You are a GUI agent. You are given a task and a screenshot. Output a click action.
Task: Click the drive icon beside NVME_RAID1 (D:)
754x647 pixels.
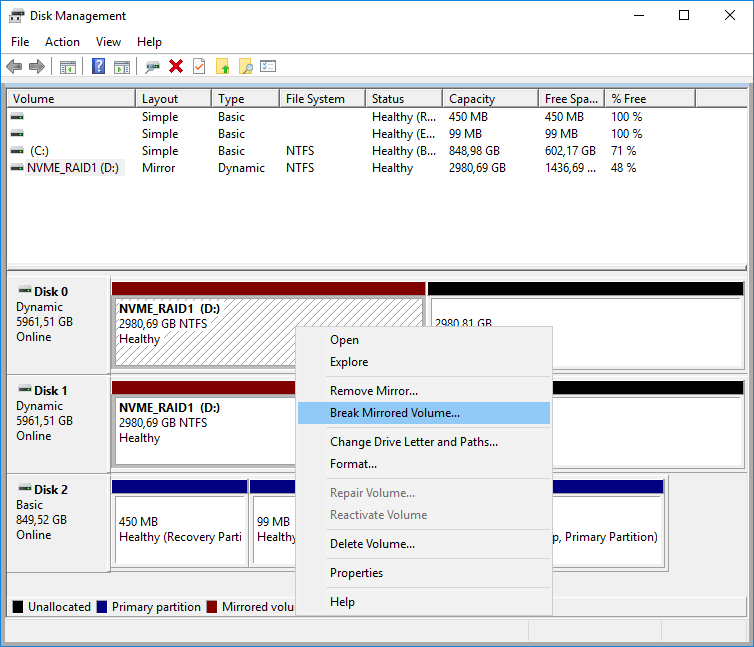pos(17,168)
